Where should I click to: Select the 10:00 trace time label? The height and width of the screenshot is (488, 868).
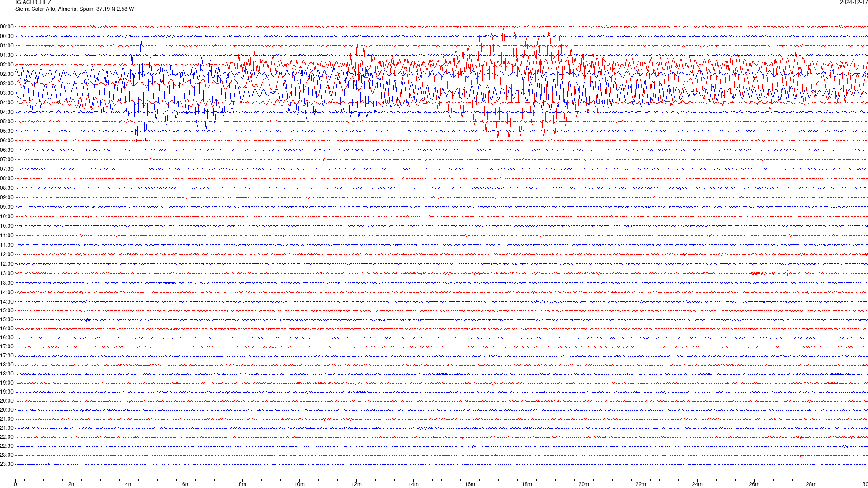(x=7, y=216)
